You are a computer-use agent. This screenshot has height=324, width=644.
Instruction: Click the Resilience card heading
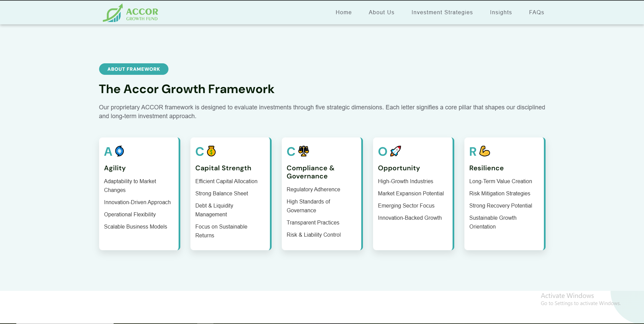(486, 168)
